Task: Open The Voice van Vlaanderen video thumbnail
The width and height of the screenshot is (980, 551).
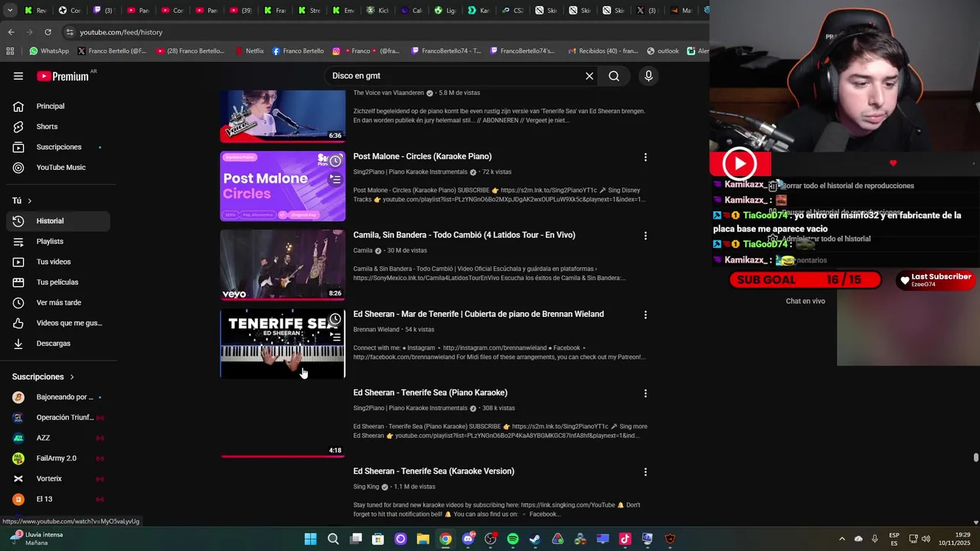Action: point(283,116)
